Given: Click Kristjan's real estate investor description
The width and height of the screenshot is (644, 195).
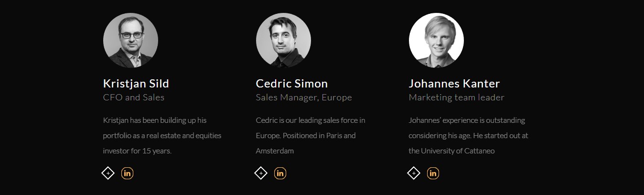Looking at the screenshot, I should tap(162, 136).
